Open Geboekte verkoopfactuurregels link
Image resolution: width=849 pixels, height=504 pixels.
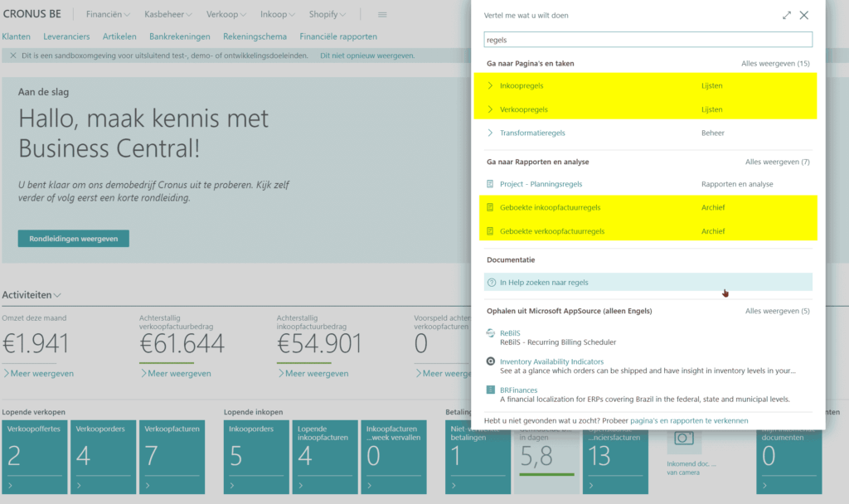pyautogui.click(x=551, y=231)
